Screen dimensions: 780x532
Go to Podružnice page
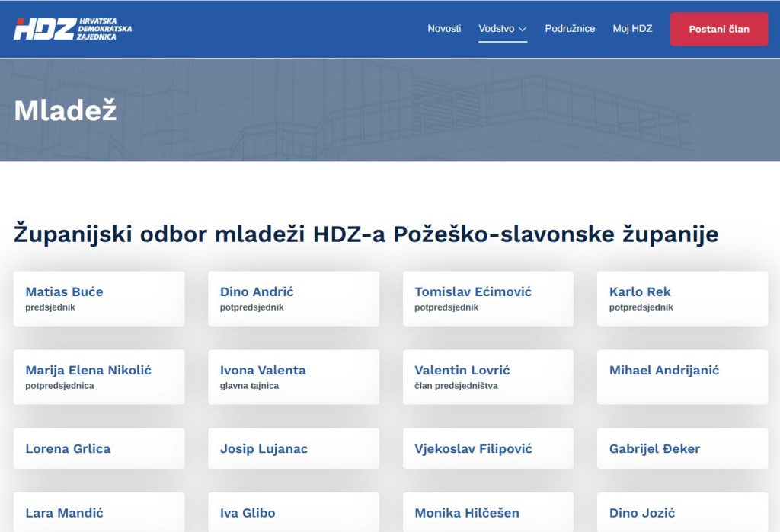pyautogui.click(x=570, y=29)
